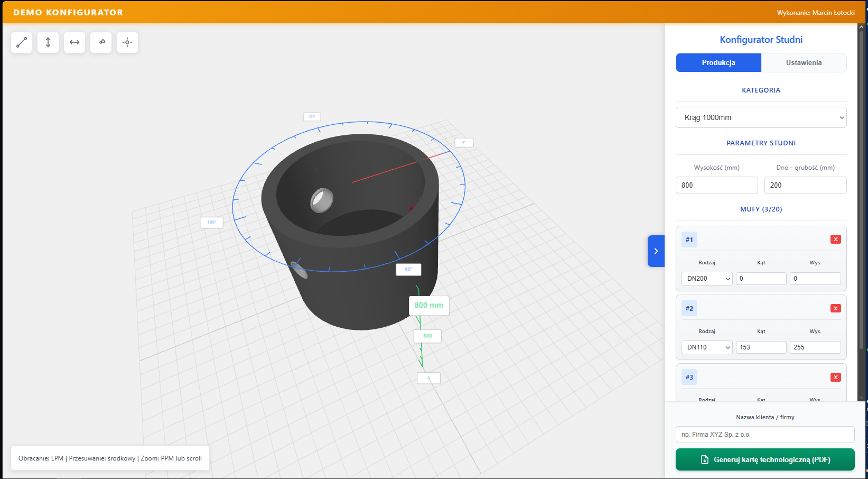Click the 800 mm height label in viewport
The image size is (868, 479).
[429, 306]
